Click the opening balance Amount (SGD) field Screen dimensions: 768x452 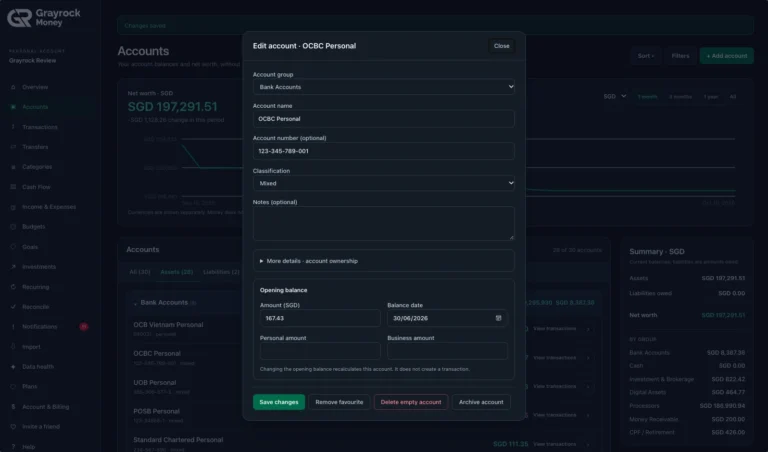tap(320, 318)
